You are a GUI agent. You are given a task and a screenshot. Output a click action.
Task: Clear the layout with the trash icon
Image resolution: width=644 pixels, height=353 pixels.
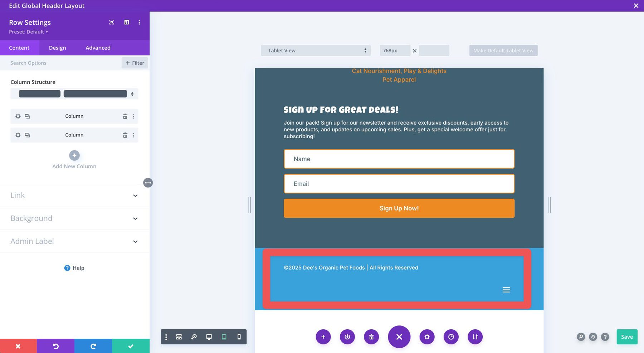tap(371, 337)
